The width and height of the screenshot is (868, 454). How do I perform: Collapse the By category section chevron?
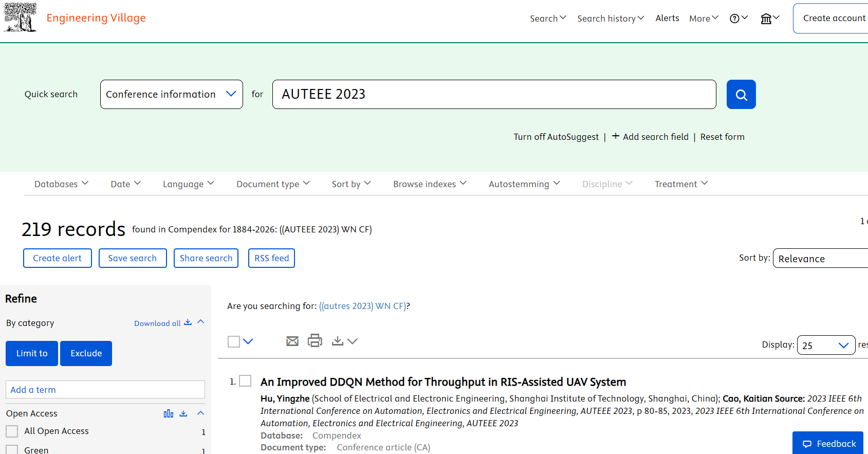point(201,322)
